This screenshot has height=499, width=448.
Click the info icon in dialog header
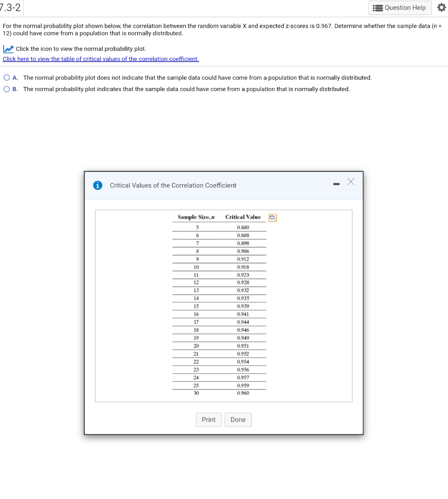98,185
